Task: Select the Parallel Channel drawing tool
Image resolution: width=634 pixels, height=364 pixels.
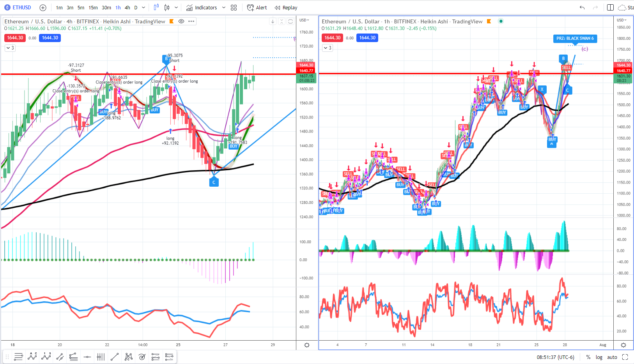Action: [60, 357]
